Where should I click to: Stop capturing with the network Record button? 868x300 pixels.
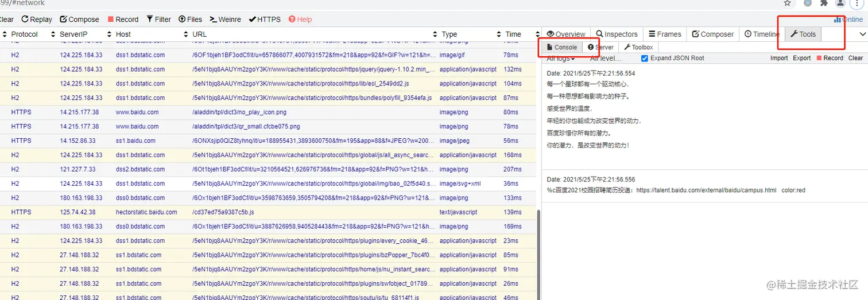[123, 20]
